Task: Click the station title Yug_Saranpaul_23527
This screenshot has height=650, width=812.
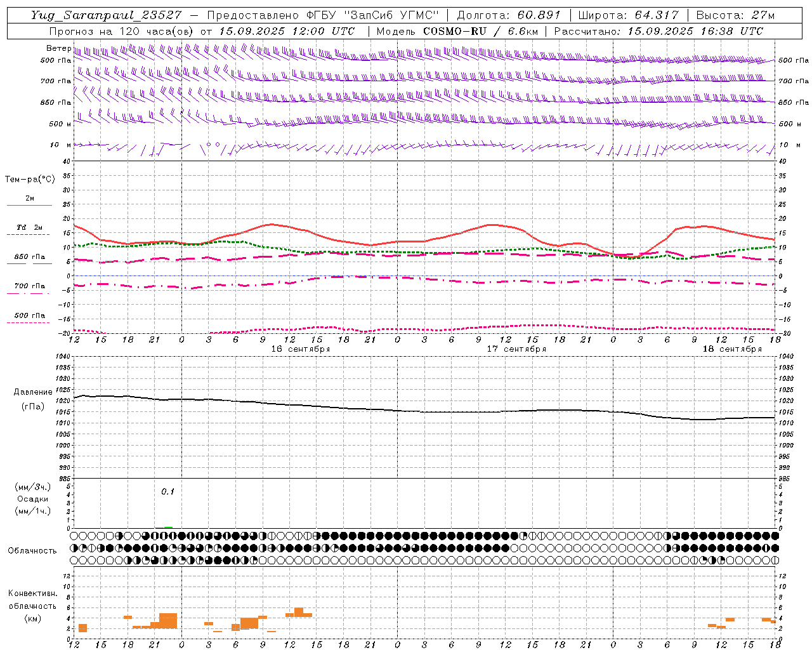Action: [106, 15]
